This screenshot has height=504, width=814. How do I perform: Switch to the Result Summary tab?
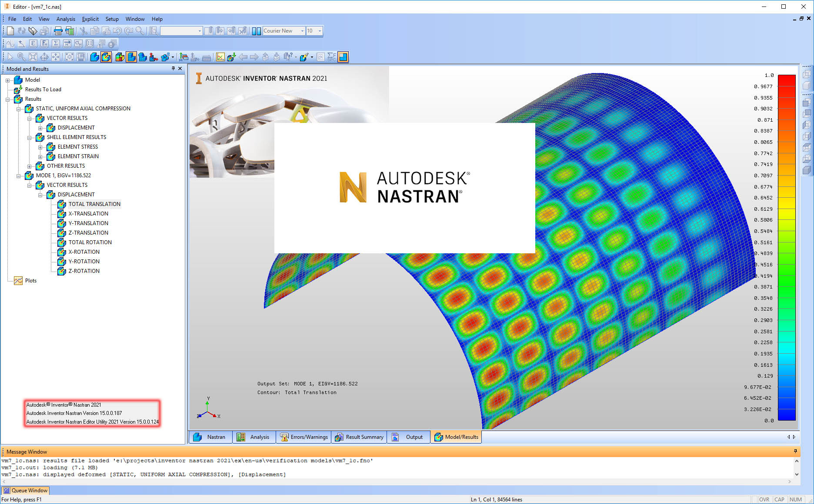point(359,437)
